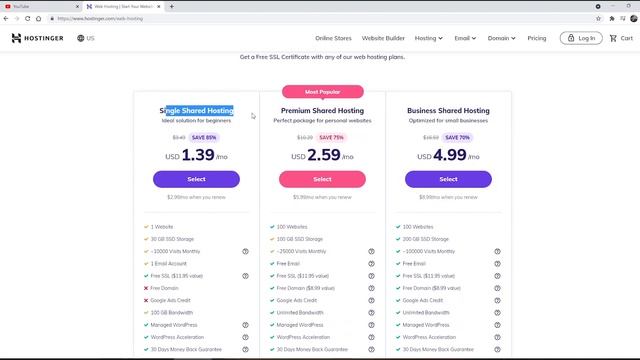Click '200 GB SSD Storage' feature text
Viewport: 640px width, 360px height.
coord(425,239)
